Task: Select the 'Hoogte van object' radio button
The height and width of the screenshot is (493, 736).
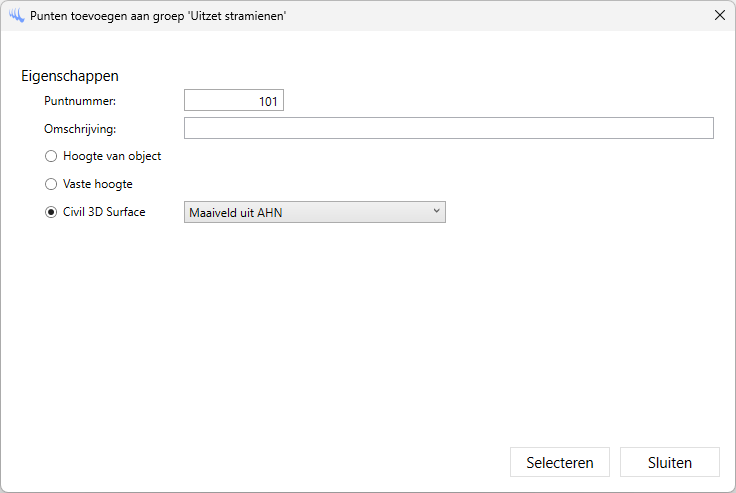Action: pyautogui.click(x=51, y=156)
